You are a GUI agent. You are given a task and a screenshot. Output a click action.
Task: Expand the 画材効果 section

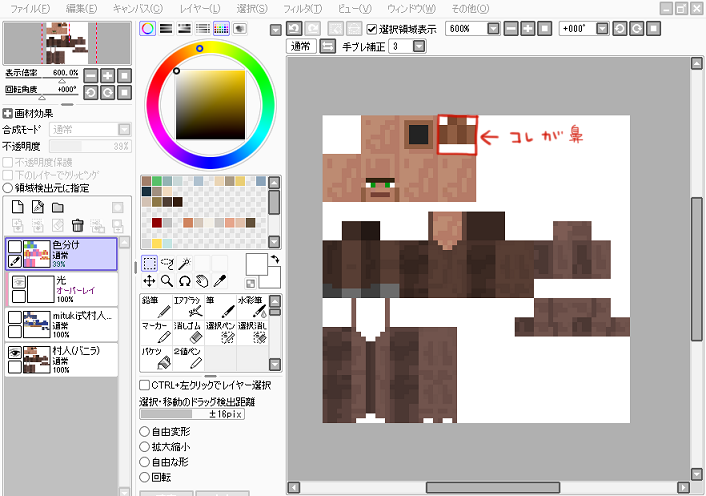8,113
